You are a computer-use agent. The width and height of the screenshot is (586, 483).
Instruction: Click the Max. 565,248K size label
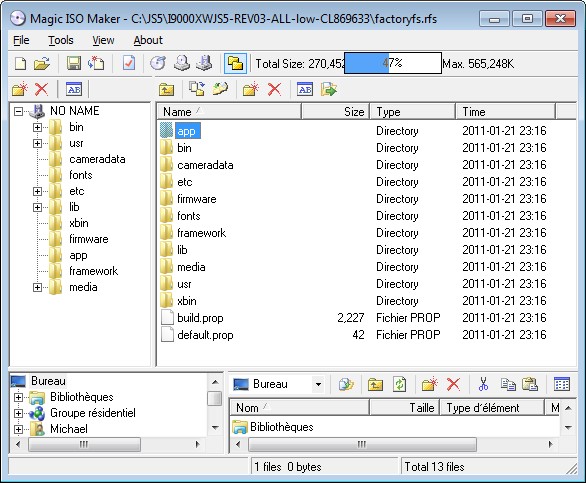pos(478,64)
